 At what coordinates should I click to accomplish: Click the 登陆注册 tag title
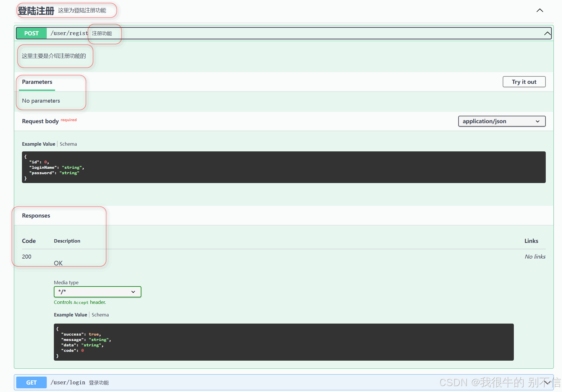[36, 11]
